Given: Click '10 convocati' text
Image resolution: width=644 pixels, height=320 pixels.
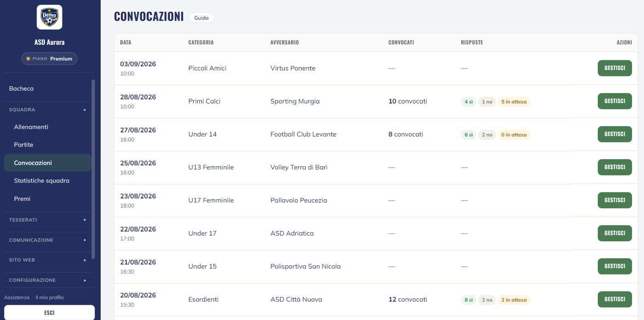Looking at the screenshot, I should click(x=408, y=101).
